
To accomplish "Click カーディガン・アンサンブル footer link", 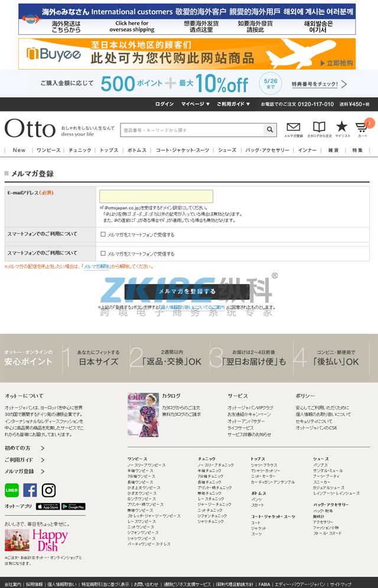I will 273,482.
